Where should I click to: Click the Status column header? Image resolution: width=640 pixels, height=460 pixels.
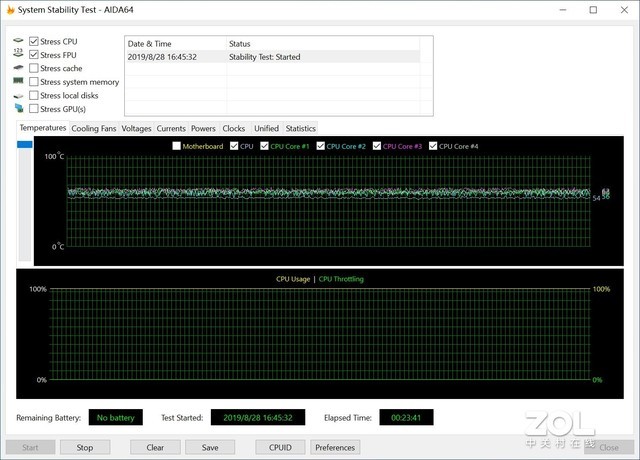click(x=322, y=44)
